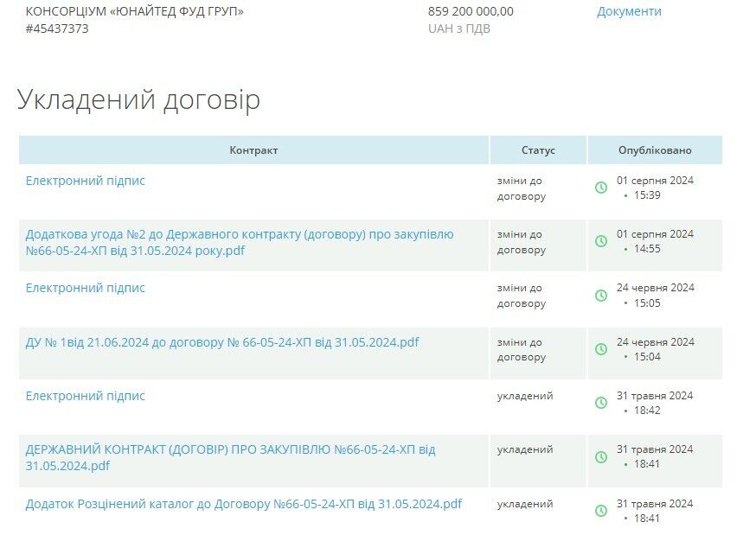Viewport: 756px width, 535px height.
Task: Click clock icon beside 01 серпня 2024 15:39
Action: coord(601,188)
